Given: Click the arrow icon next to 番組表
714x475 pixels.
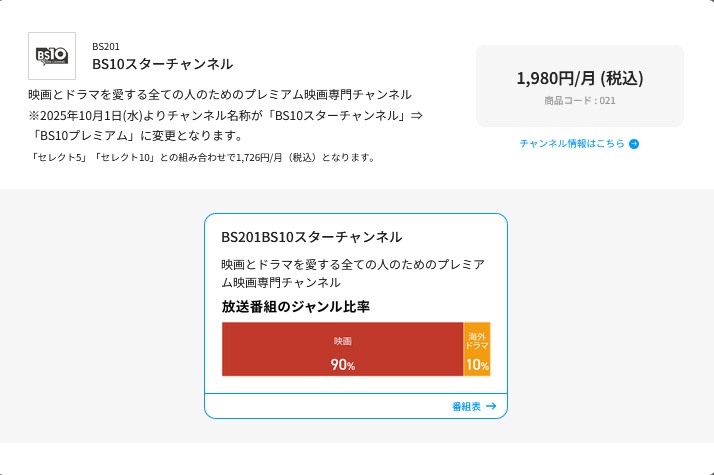Looking at the screenshot, I should click(x=491, y=406).
